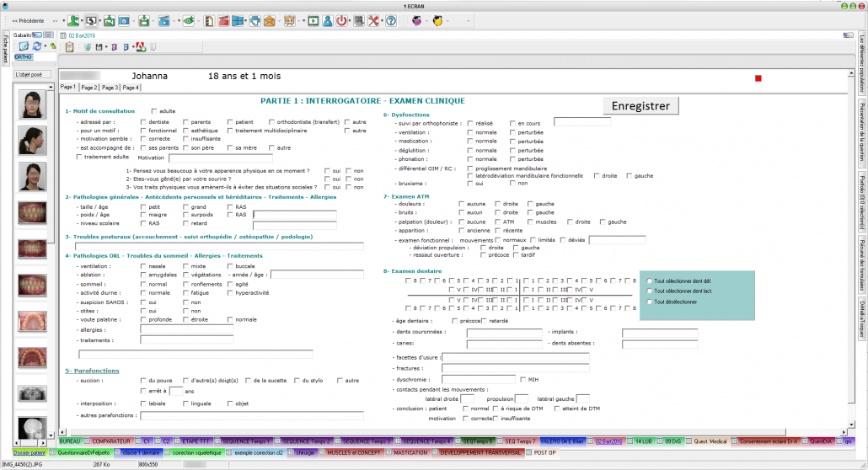Image resolution: width=868 pixels, height=470 pixels.
Task: Select 'Tout désélectionner' radio button
Action: pyautogui.click(x=647, y=302)
